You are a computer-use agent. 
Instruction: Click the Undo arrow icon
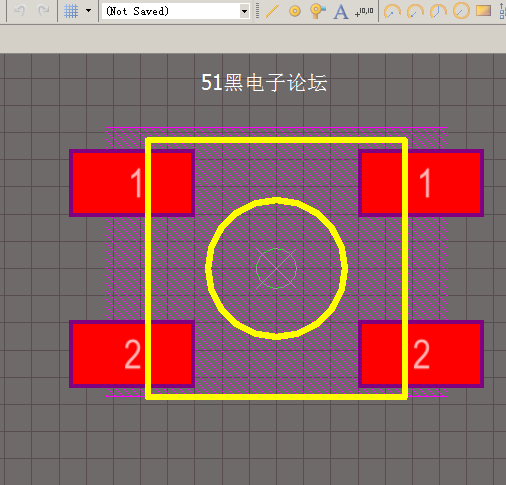click(x=20, y=11)
